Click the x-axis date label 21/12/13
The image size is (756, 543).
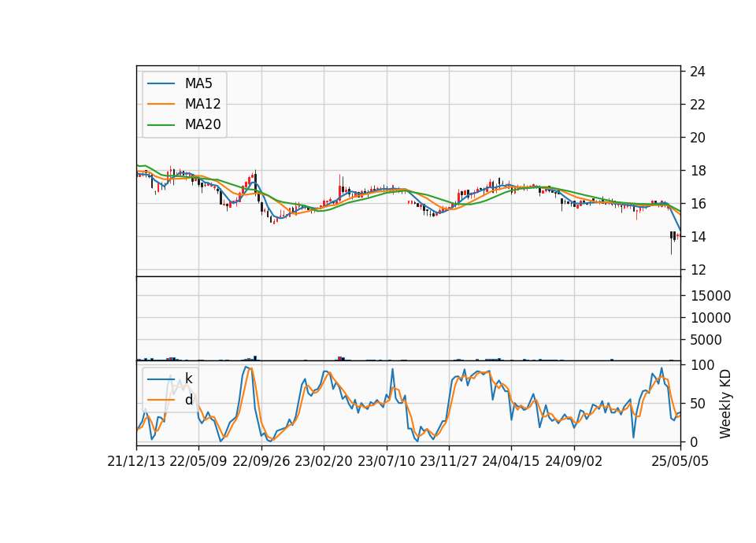click(136, 461)
